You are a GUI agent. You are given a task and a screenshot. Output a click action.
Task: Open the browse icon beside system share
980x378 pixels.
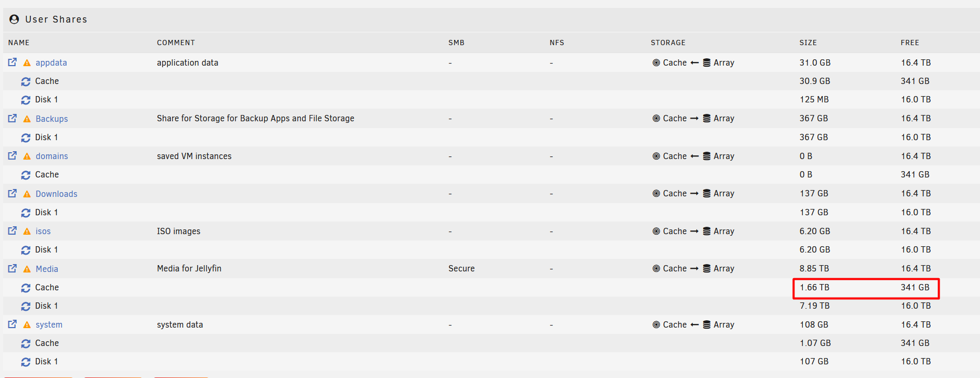click(x=13, y=324)
